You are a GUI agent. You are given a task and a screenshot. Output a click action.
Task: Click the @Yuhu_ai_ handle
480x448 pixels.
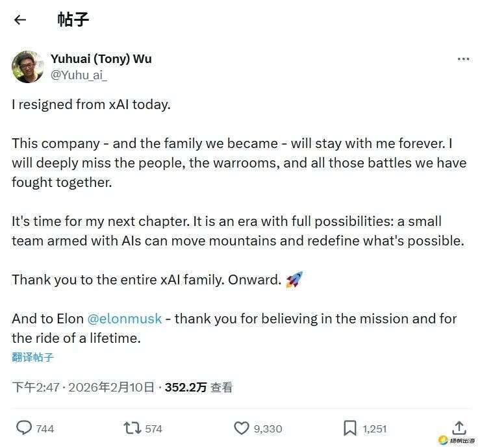point(79,75)
